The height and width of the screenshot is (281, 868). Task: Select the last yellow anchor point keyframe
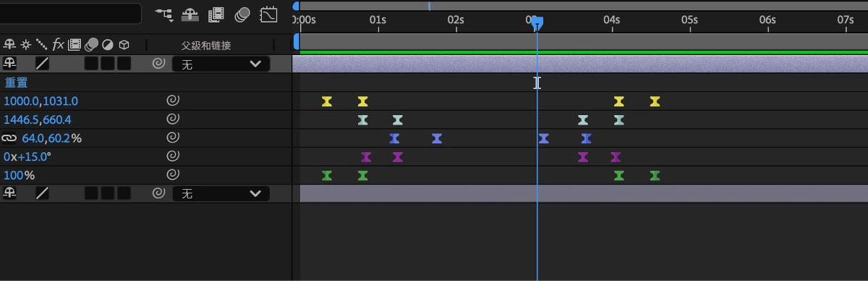[x=655, y=101]
